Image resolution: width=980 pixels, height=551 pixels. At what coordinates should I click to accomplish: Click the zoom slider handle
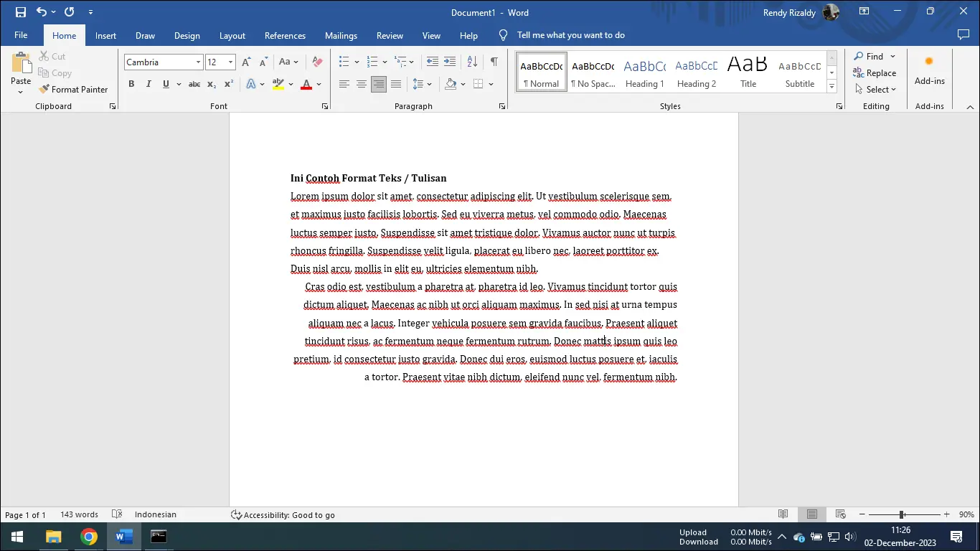[x=902, y=514]
